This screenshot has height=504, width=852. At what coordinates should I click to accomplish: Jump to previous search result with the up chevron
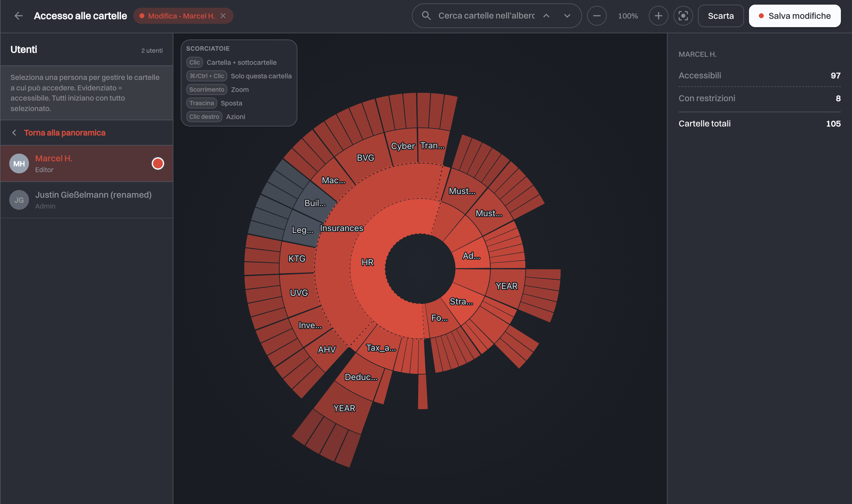click(546, 16)
